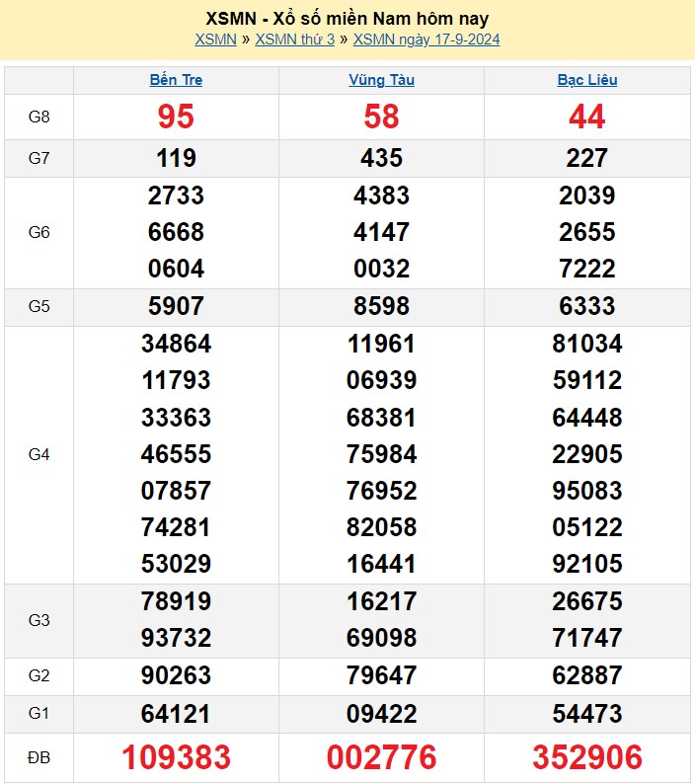Select the special prize number 352906

[586, 757]
